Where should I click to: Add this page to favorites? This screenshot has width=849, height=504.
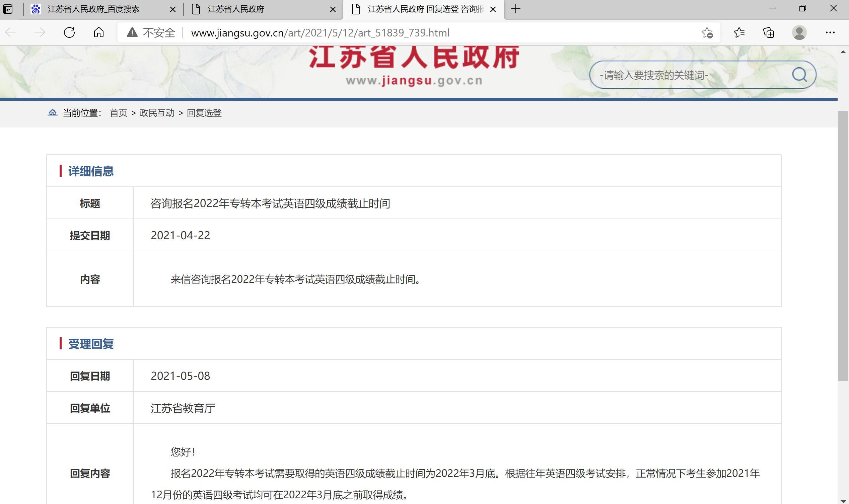[707, 32]
